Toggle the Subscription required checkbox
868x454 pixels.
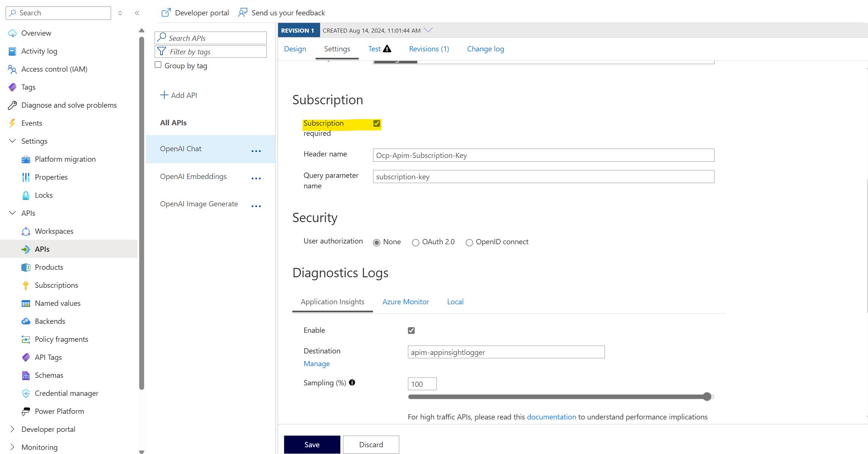click(377, 123)
